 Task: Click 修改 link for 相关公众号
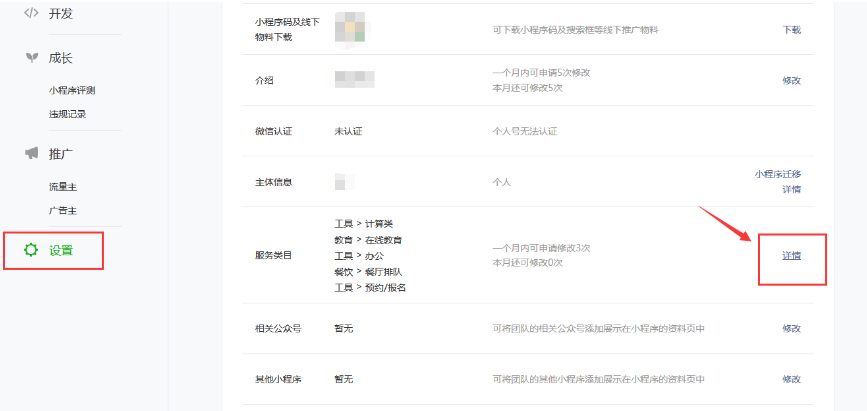point(791,328)
